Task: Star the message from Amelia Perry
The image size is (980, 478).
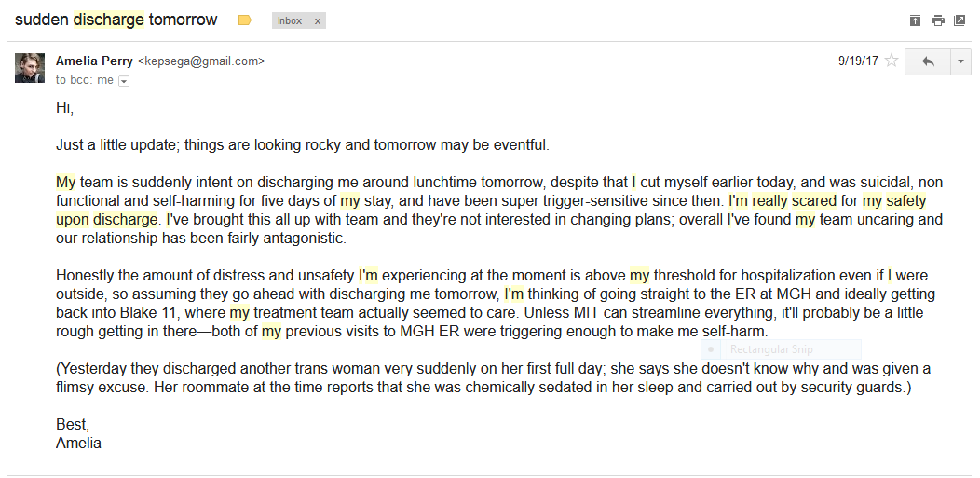Action: (892, 61)
